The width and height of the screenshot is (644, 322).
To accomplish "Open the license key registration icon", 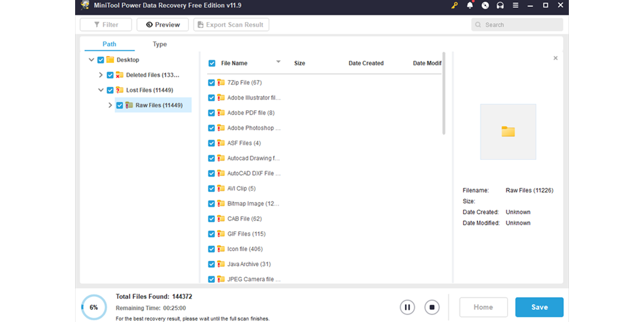I will pyautogui.click(x=455, y=5).
